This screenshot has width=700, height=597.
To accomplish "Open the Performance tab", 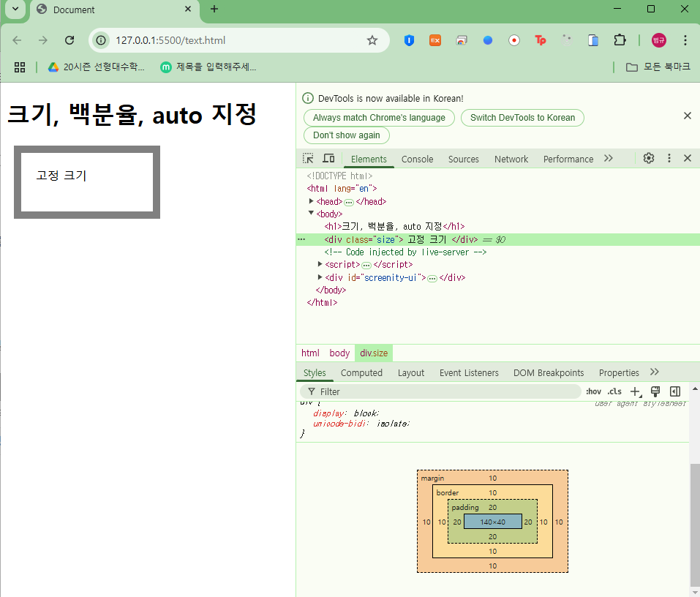I will [568, 159].
